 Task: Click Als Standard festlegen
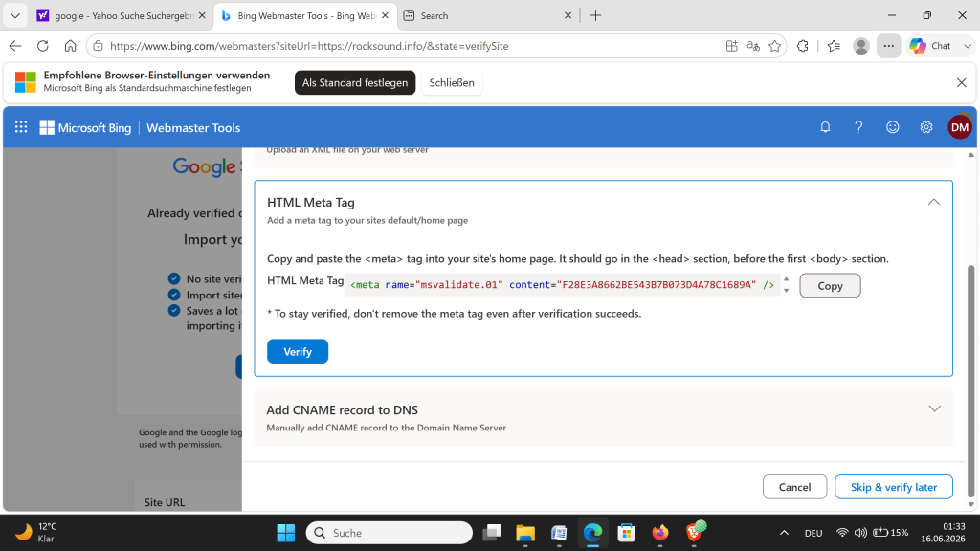pyautogui.click(x=355, y=82)
